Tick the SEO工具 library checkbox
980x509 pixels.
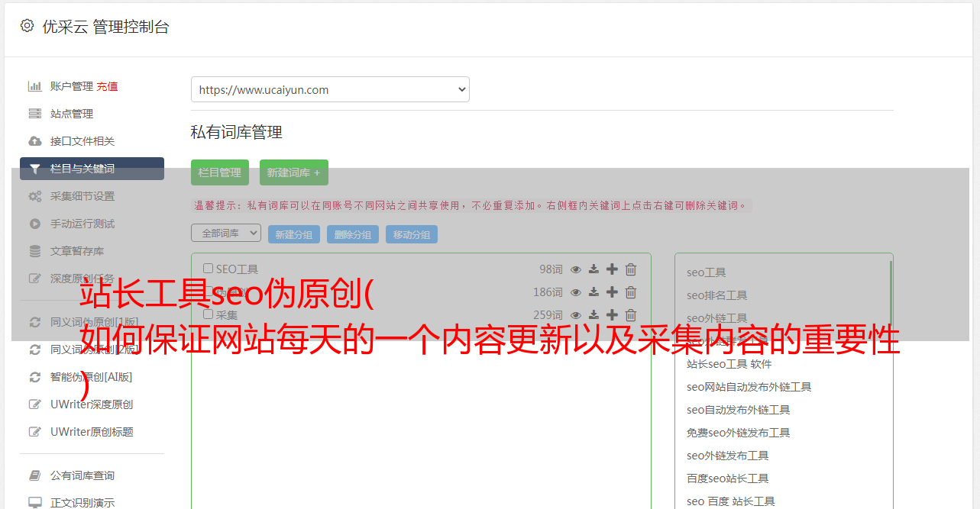coord(208,269)
